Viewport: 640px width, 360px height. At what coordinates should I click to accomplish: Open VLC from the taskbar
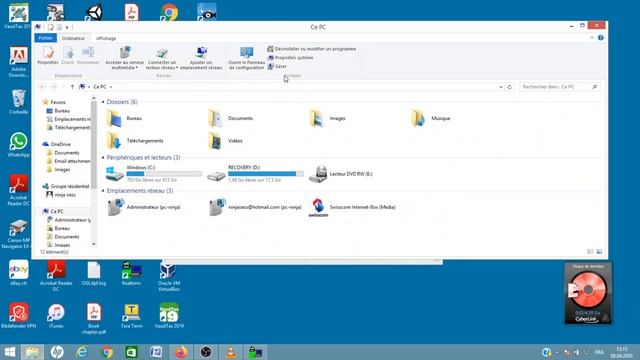(231, 352)
